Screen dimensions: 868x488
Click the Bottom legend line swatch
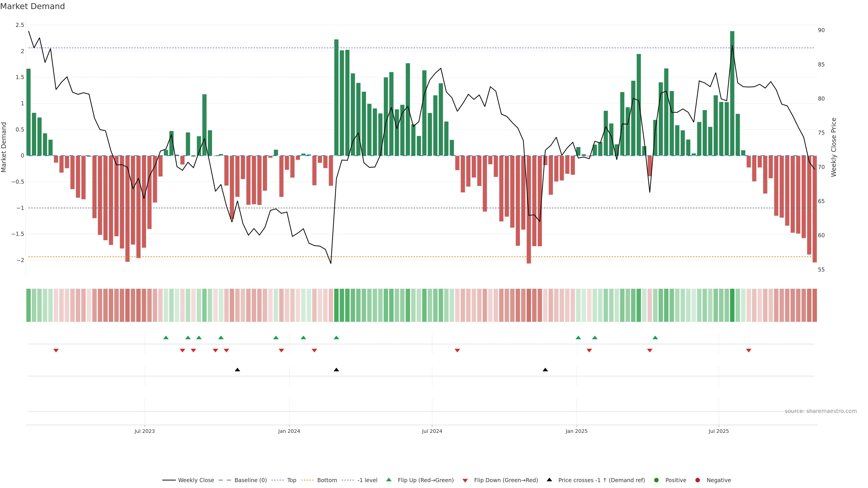pyautogui.click(x=307, y=480)
